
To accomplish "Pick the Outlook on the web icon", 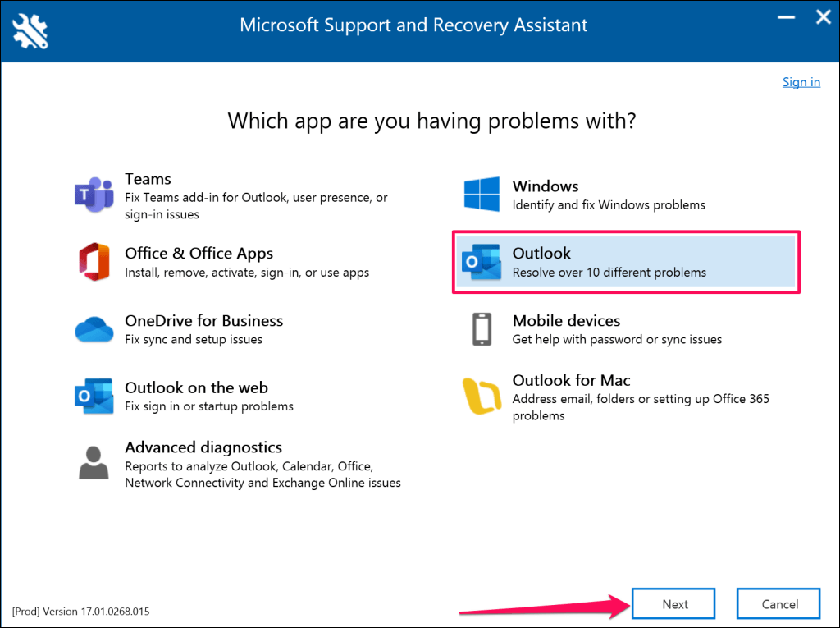I will (x=94, y=397).
